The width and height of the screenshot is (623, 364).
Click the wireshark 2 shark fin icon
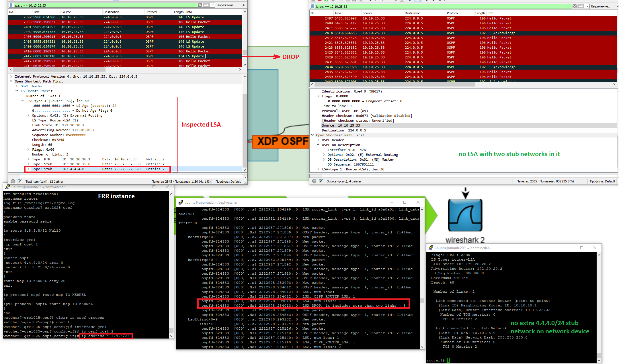465,215
